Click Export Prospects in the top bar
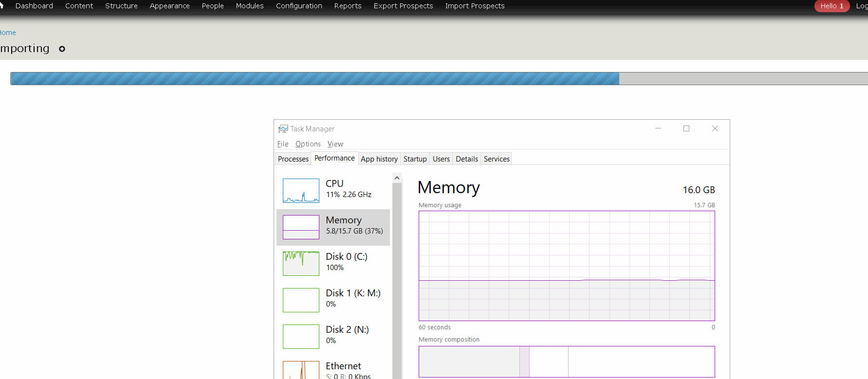The height and width of the screenshot is (379, 868). [x=403, y=6]
